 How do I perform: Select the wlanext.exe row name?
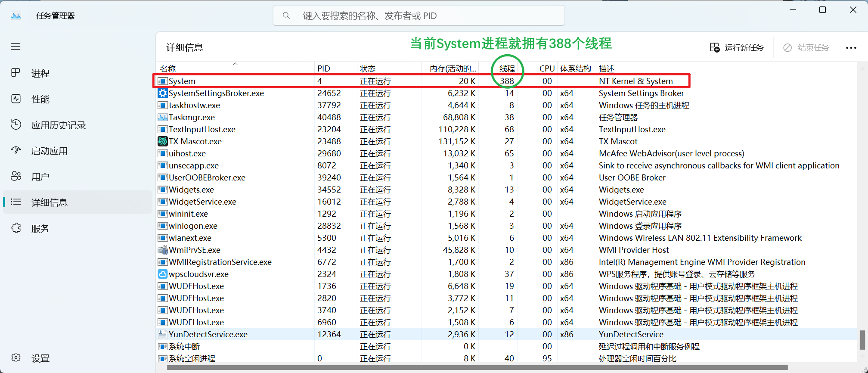tap(190, 238)
